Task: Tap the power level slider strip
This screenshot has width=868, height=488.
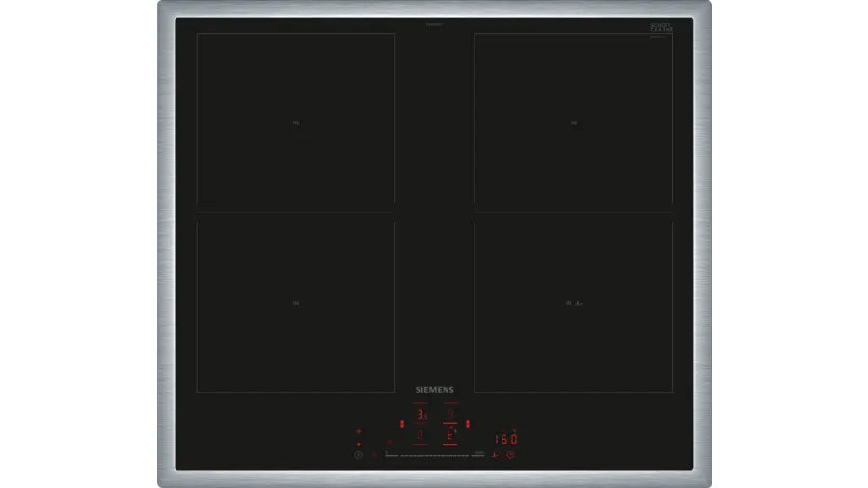Action: [x=434, y=456]
